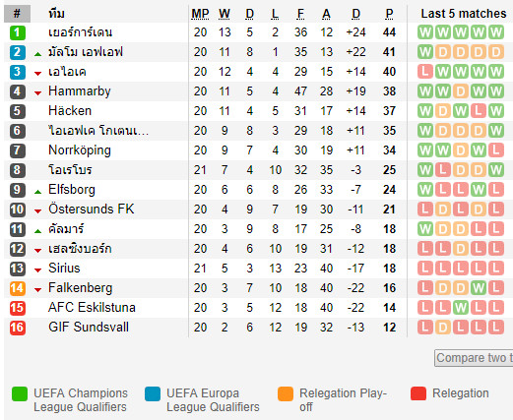Click the orange rank 14 badge
Screen dimensions: 513x420
pos(18,288)
